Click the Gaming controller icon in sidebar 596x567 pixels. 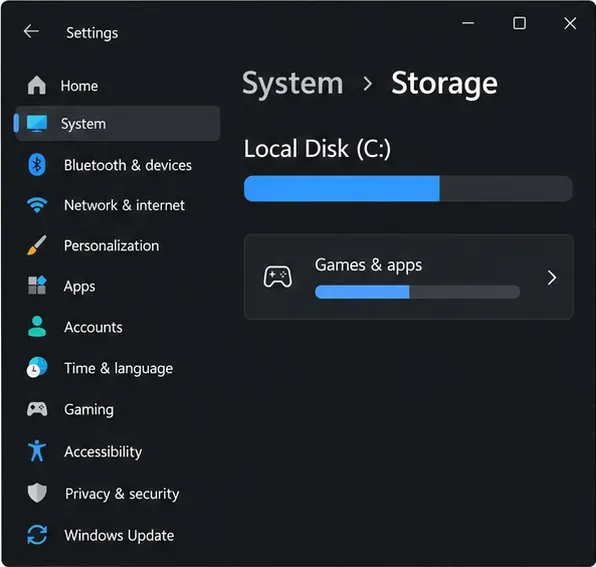tap(37, 409)
